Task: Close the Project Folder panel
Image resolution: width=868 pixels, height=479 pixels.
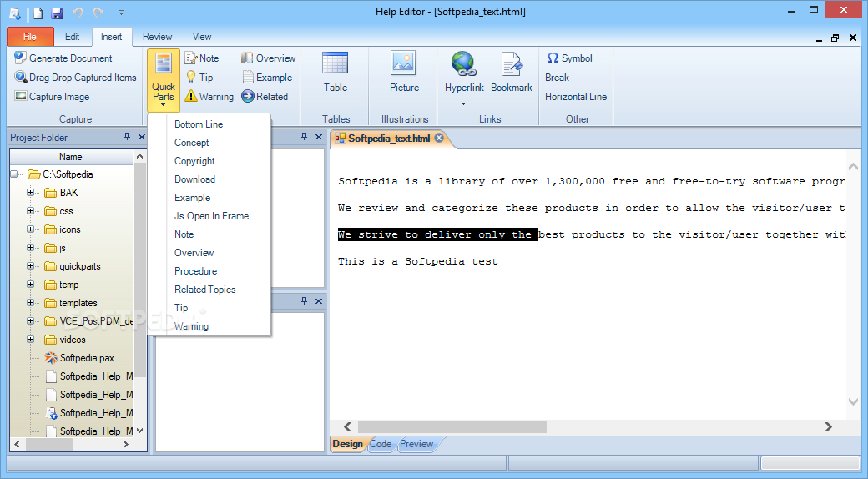Action: coord(142,137)
